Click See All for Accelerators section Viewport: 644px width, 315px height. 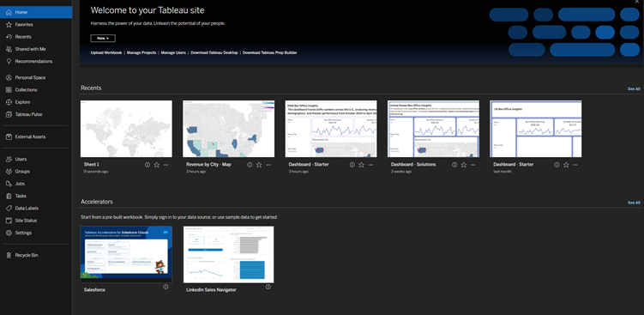click(634, 203)
